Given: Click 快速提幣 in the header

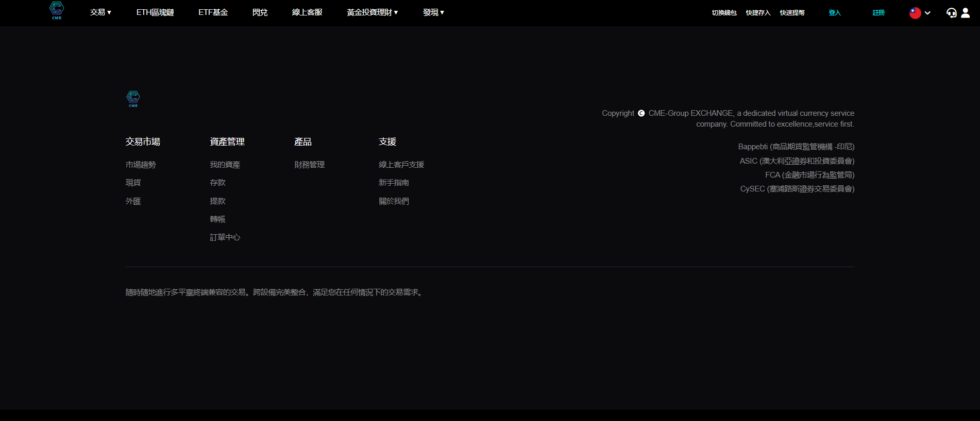Looking at the screenshot, I should [x=792, y=13].
